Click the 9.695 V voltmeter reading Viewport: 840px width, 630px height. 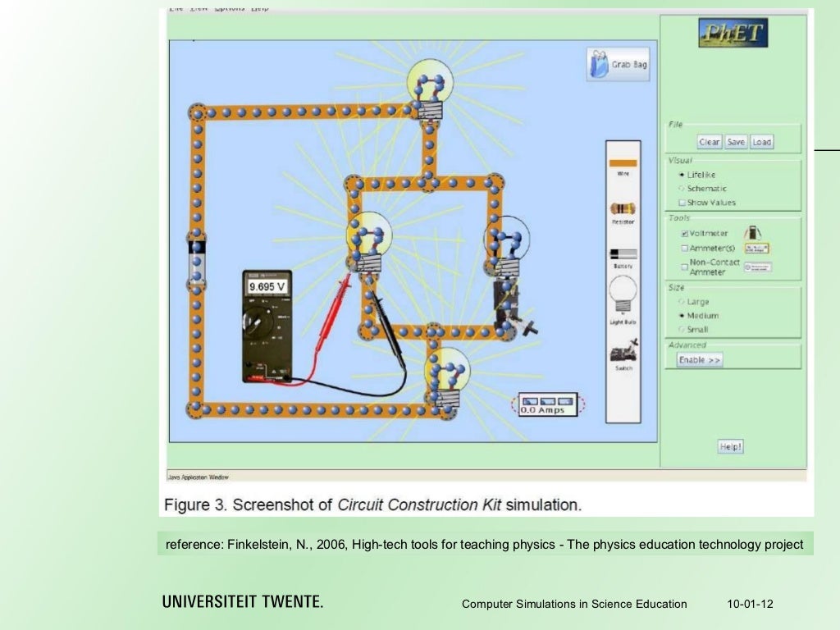pyautogui.click(x=267, y=286)
